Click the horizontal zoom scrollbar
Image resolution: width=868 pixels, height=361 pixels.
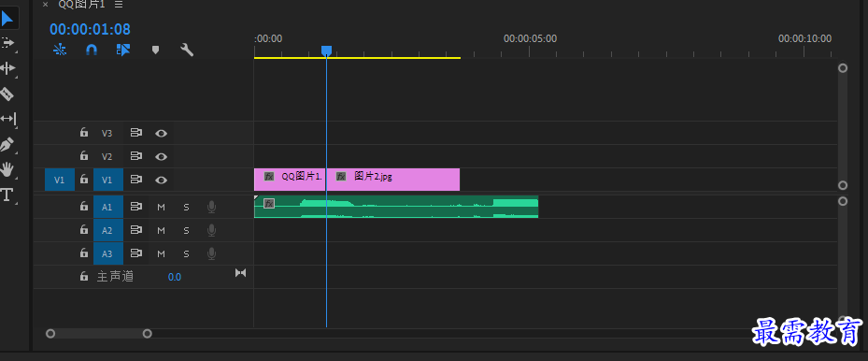click(x=98, y=333)
